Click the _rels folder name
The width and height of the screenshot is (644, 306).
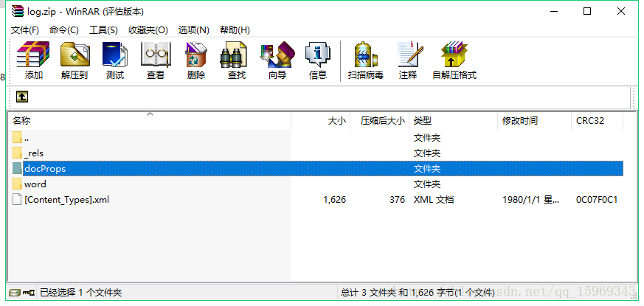(x=34, y=153)
